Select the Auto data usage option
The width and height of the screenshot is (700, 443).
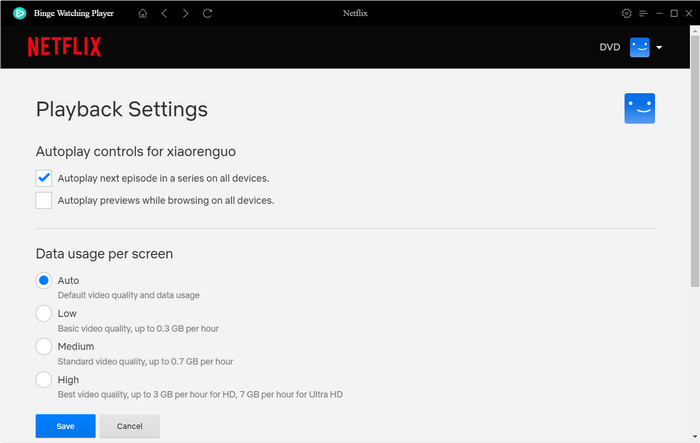coord(44,280)
